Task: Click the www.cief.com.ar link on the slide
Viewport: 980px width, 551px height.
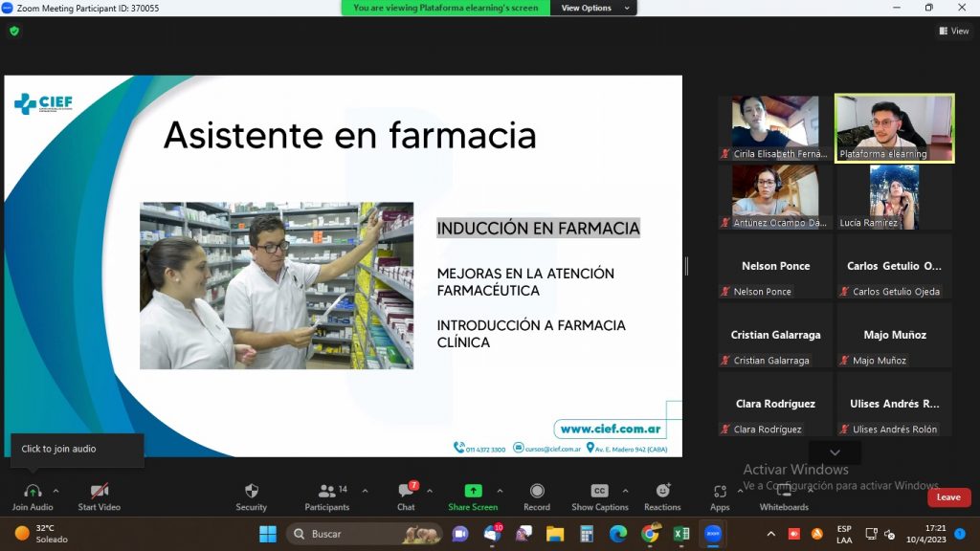Action: pos(610,429)
